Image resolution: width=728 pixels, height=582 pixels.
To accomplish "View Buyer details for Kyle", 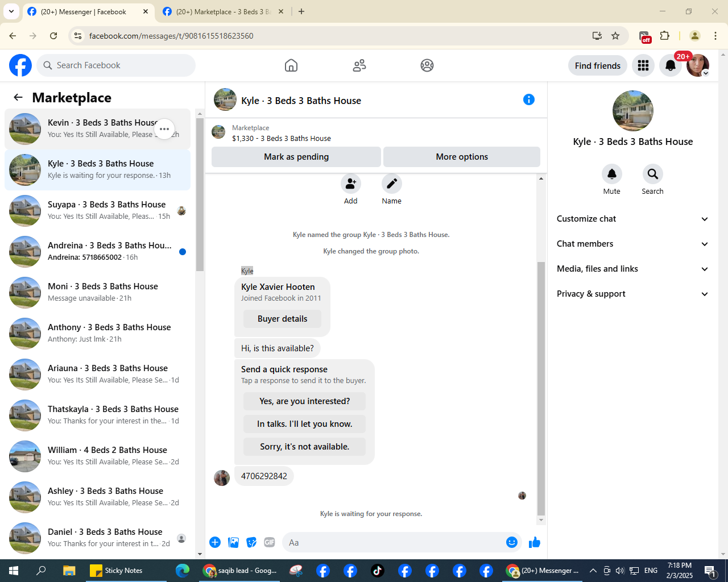I will 282,319.
